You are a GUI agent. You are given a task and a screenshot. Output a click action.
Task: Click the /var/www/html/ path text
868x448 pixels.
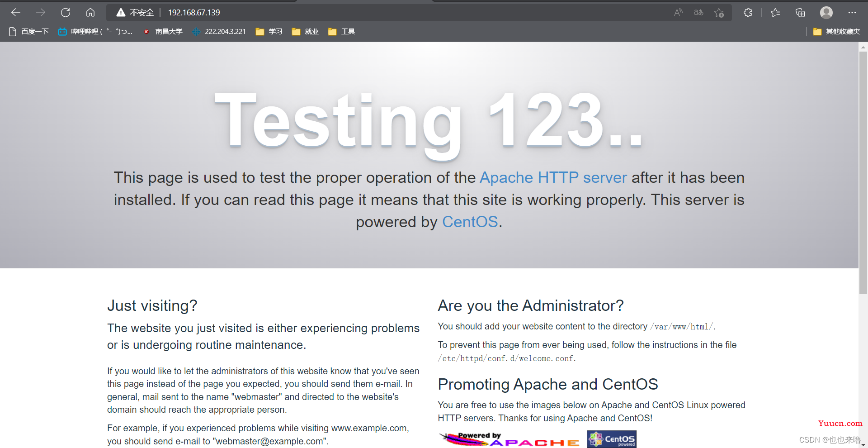click(682, 327)
